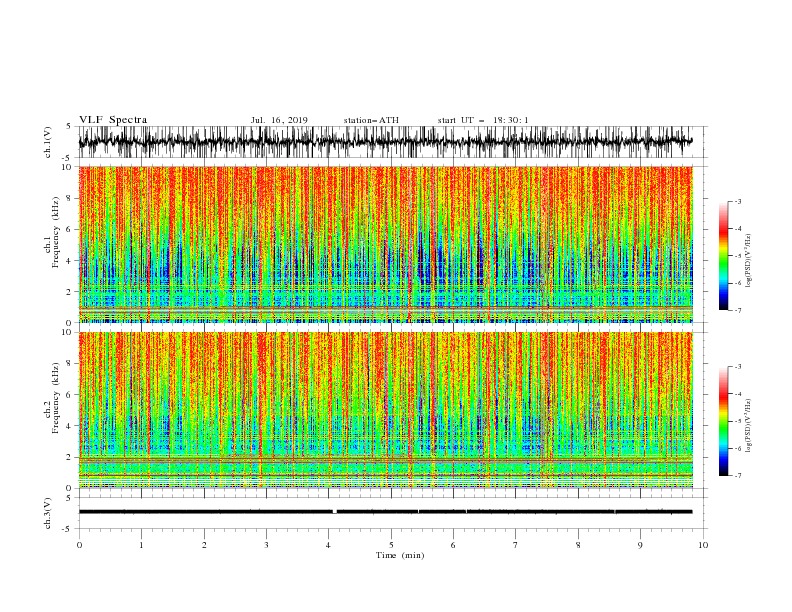Click the ch.1 "Frequency (kHz)" axis label

pos(56,233)
